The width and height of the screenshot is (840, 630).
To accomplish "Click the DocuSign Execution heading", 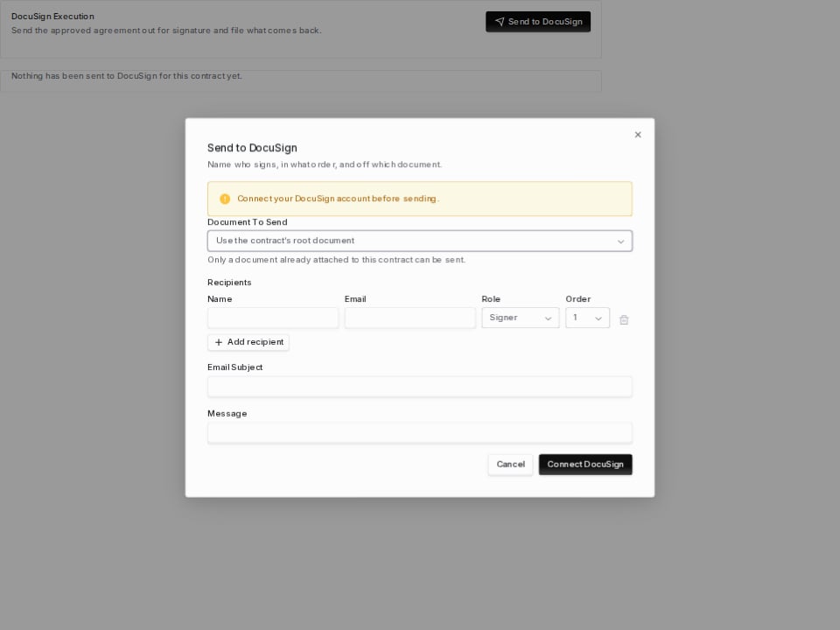I will (52, 17).
